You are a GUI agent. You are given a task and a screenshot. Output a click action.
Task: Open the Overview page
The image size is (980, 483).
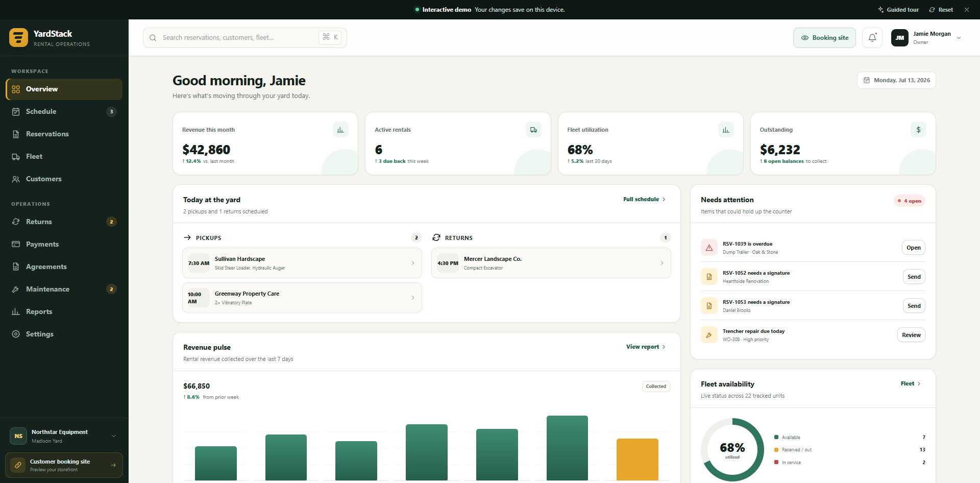point(64,89)
